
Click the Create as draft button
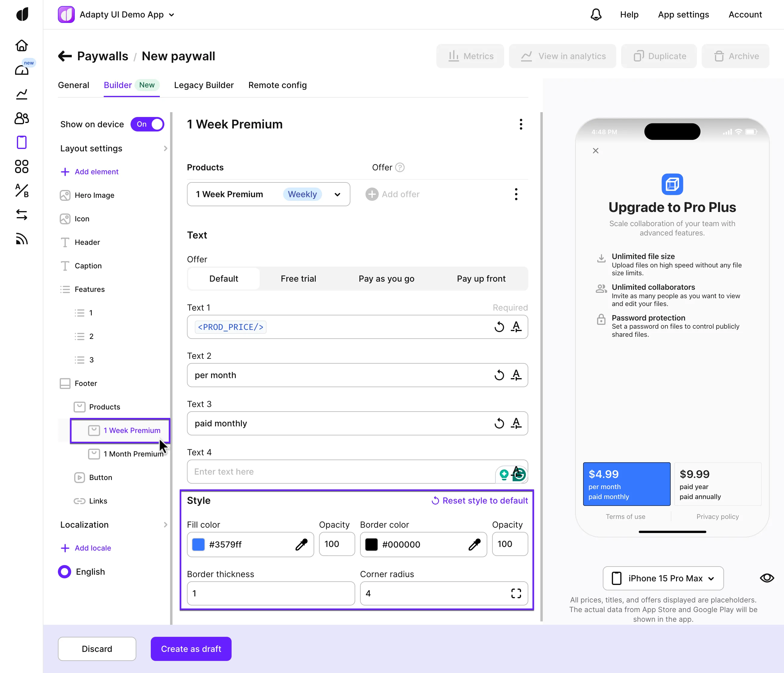[x=191, y=649]
